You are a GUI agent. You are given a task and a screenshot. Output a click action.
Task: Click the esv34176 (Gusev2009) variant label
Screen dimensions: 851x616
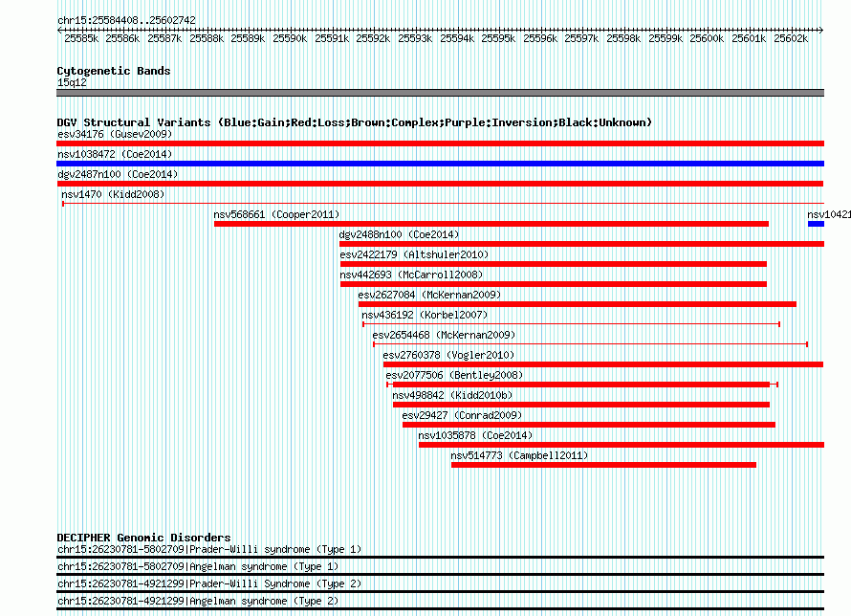pyautogui.click(x=115, y=134)
